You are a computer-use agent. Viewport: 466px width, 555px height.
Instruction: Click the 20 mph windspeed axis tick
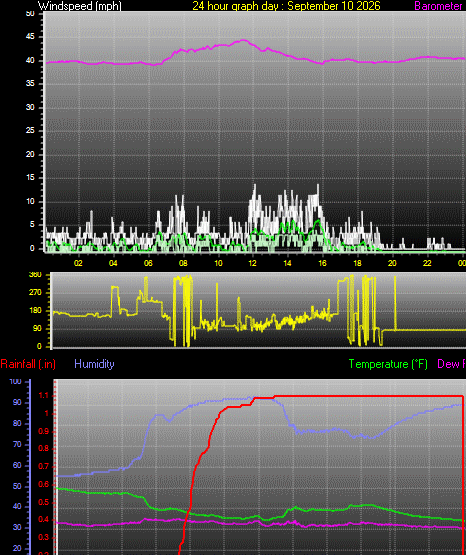click(30, 154)
